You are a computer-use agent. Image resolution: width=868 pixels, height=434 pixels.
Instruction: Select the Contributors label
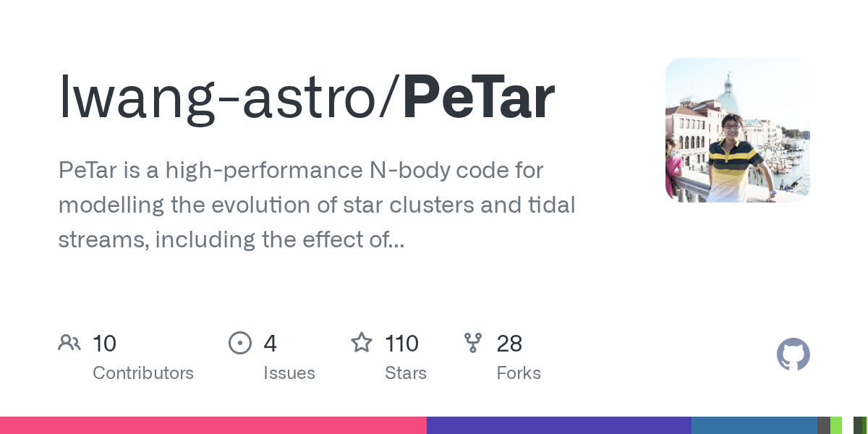[x=143, y=373]
